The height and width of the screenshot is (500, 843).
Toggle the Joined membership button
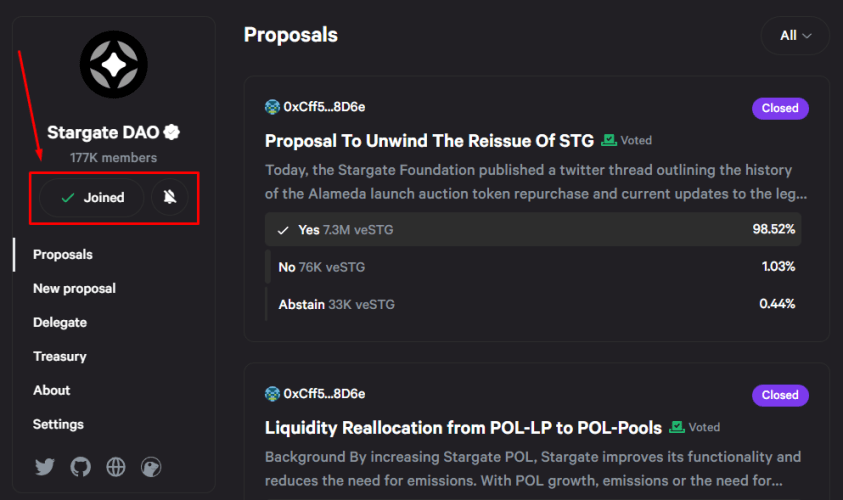click(92, 197)
